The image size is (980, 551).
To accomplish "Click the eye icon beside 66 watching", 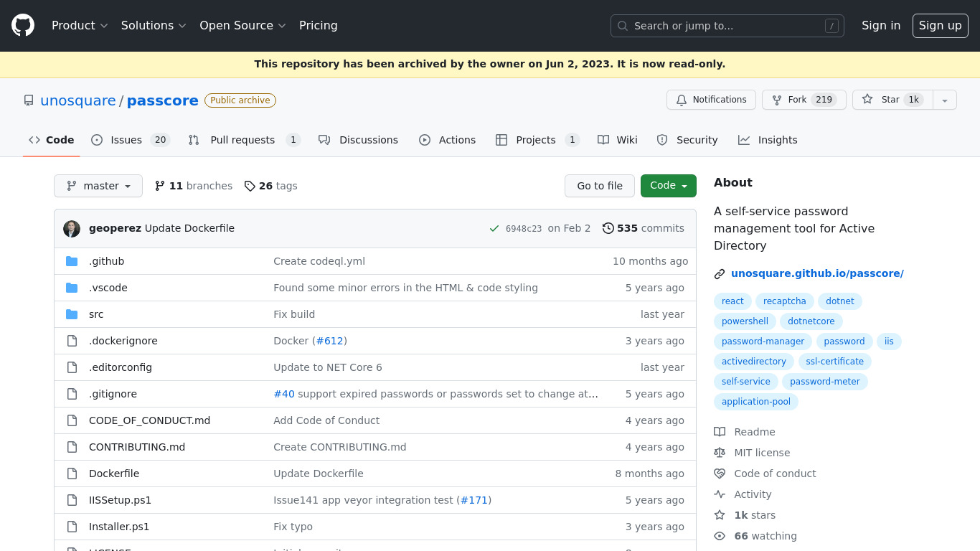I will click(x=720, y=536).
